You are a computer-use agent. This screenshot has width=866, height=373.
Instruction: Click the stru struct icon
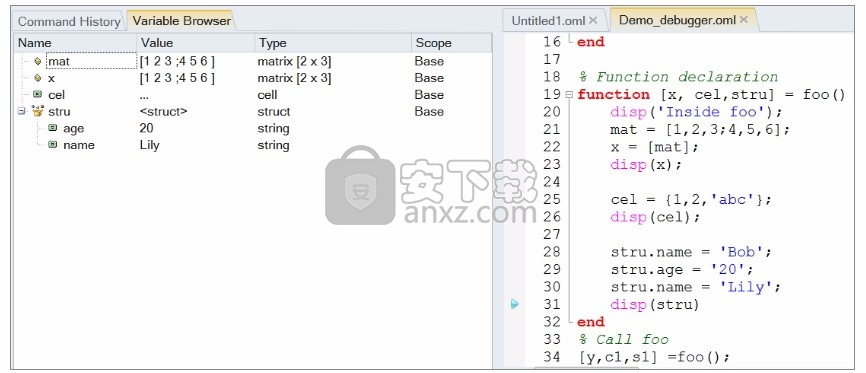[x=38, y=111]
